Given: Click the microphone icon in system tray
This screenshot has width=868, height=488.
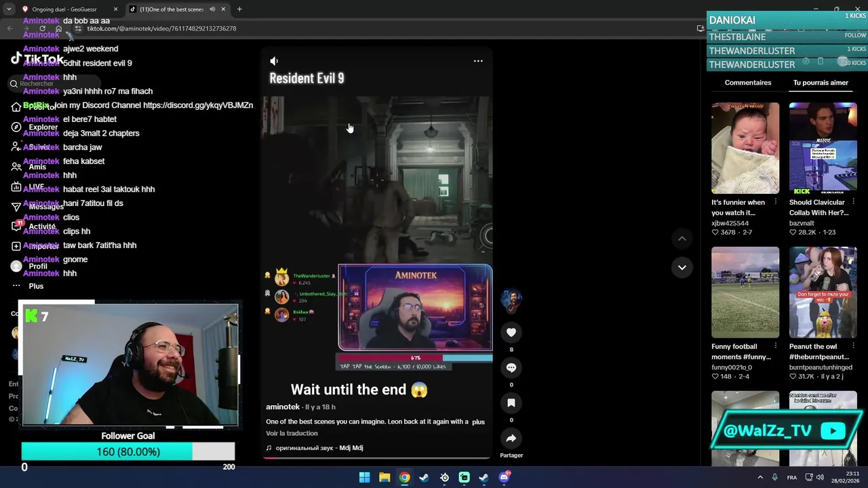Looking at the screenshot, I should (774, 478).
